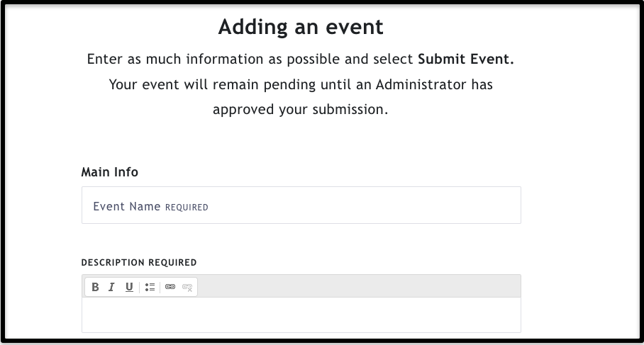Click the greyed-out remove link icon
Screen dimensions: 644x345
[187, 287]
